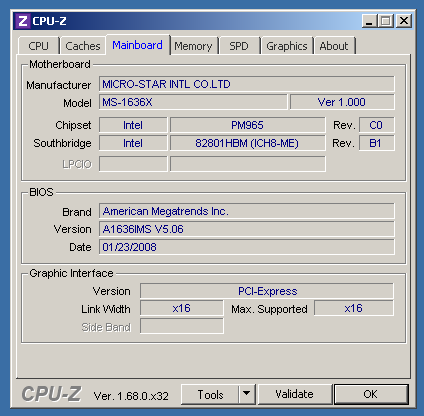This screenshot has width=424, height=416.
Task: Click the version text Ver. 1.68.0.x32
Action: (131, 396)
